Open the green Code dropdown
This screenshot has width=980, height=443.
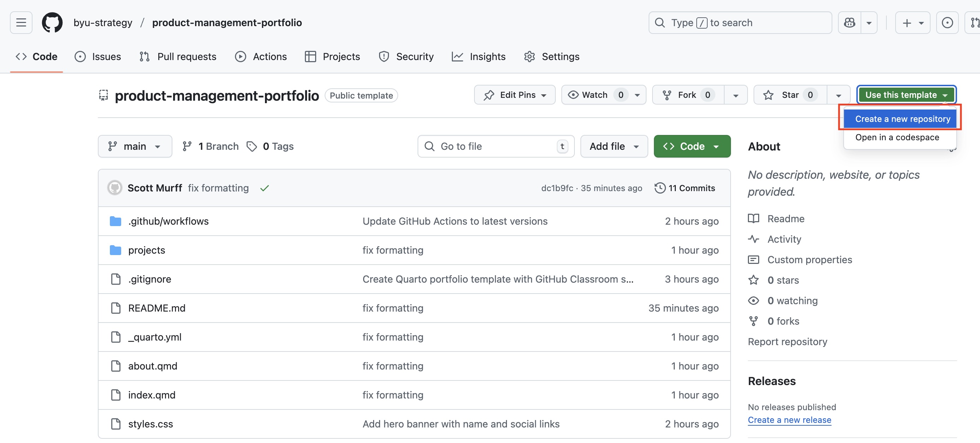tap(692, 146)
